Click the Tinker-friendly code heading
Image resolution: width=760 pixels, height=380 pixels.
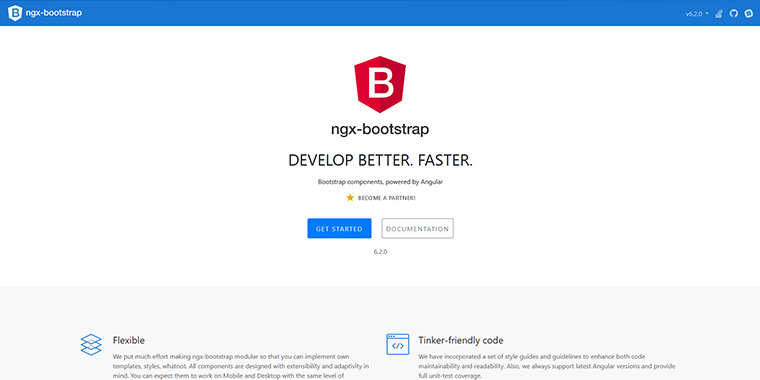coord(460,340)
